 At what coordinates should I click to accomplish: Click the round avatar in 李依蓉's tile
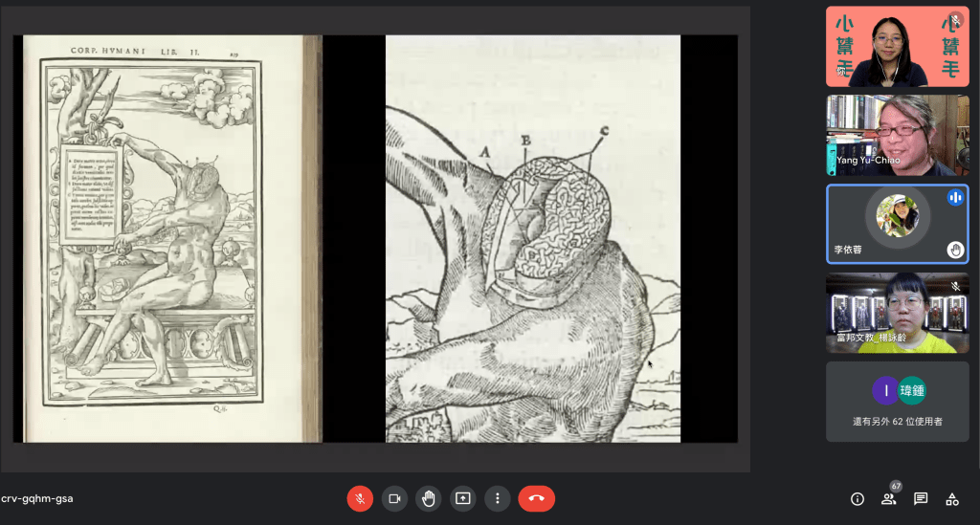[897, 216]
